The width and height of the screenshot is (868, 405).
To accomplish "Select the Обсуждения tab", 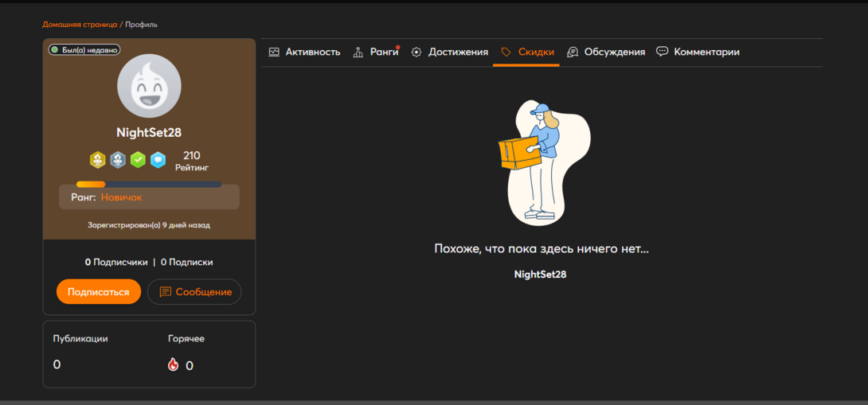I will coord(614,52).
